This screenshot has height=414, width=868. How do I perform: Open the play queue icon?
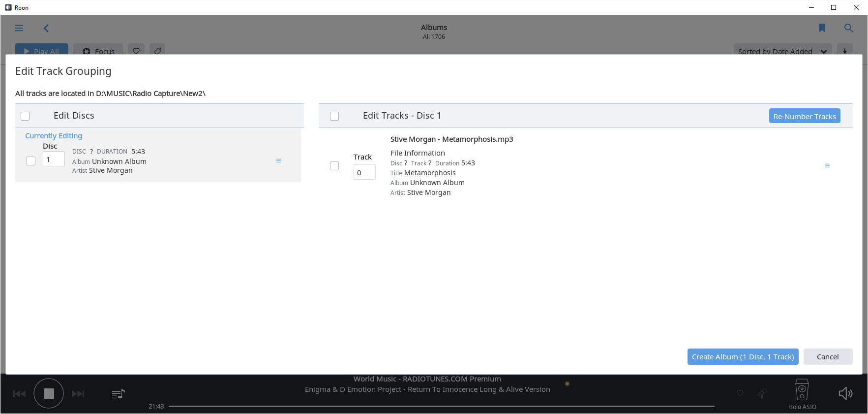pyautogui.click(x=118, y=394)
